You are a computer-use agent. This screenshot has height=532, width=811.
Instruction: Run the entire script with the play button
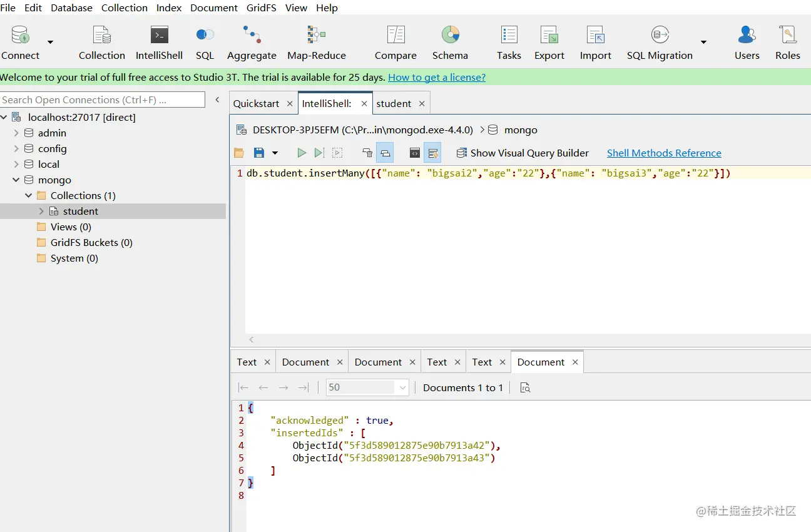(302, 153)
